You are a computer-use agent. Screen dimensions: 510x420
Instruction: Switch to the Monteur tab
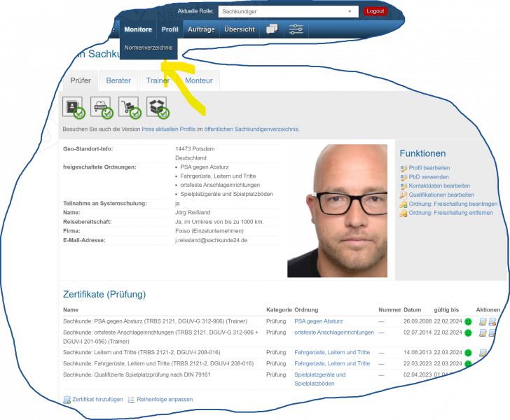199,80
